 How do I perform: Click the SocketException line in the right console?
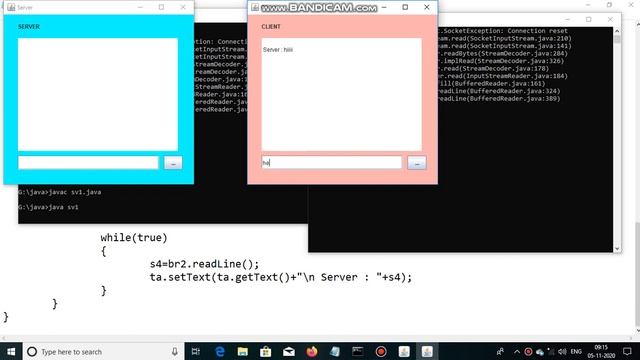(x=503, y=31)
